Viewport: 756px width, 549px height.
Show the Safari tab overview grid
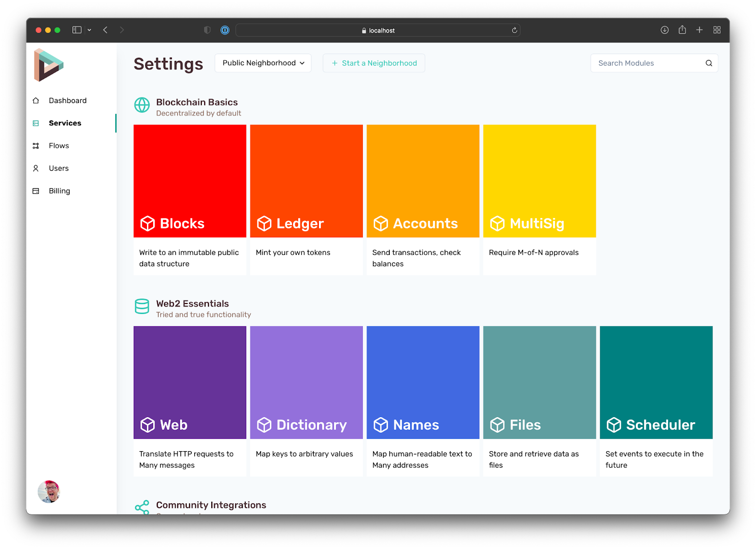(717, 30)
